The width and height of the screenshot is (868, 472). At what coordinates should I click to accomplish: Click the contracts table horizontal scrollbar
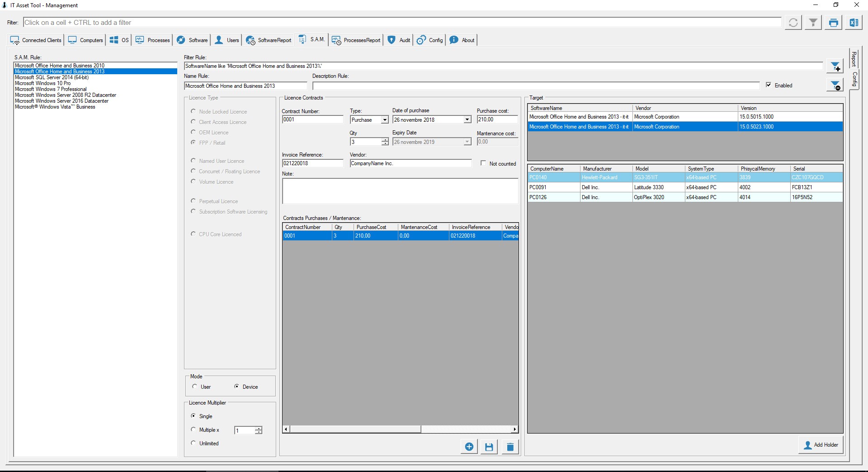(400, 429)
